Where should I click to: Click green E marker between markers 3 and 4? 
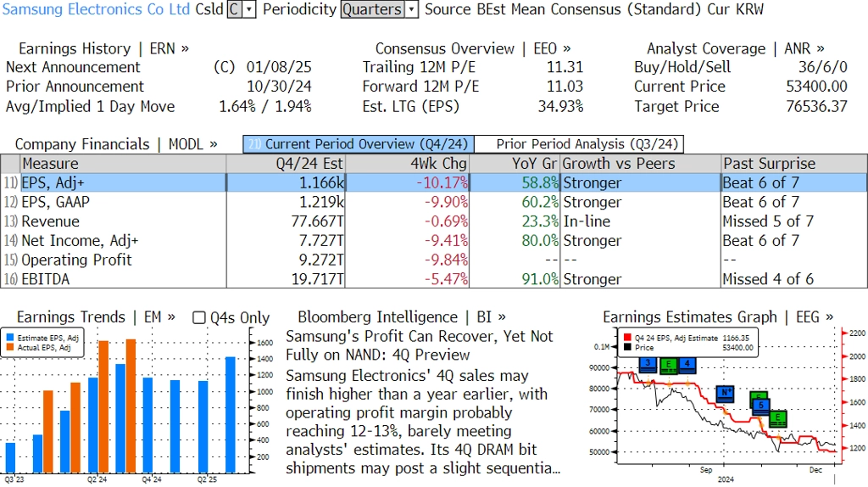668,366
